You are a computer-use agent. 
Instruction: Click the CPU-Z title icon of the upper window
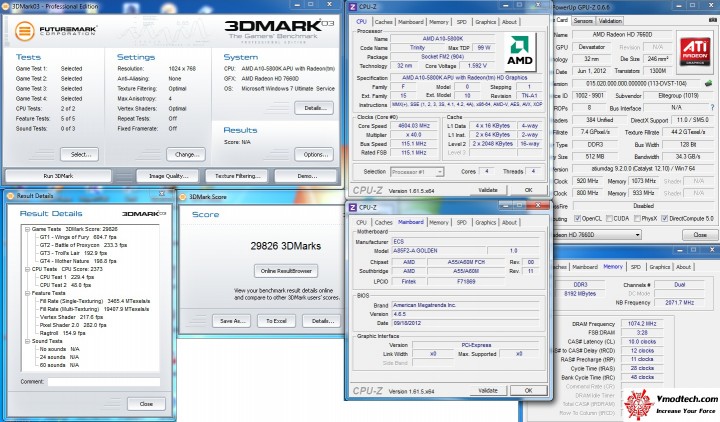[353, 7]
